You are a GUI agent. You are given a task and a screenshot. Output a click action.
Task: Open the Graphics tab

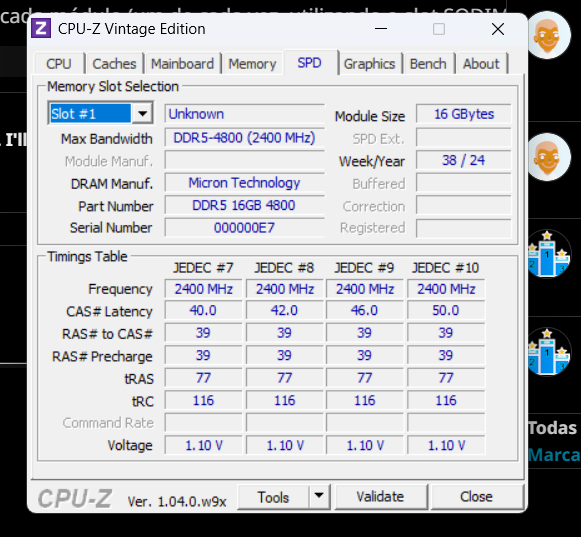click(369, 64)
